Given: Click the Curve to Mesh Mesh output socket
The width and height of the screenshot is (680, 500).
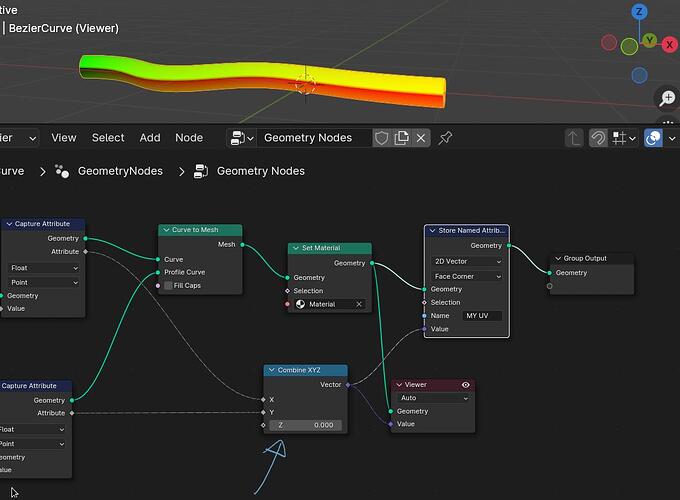Looking at the screenshot, I should [x=242, y=245].
